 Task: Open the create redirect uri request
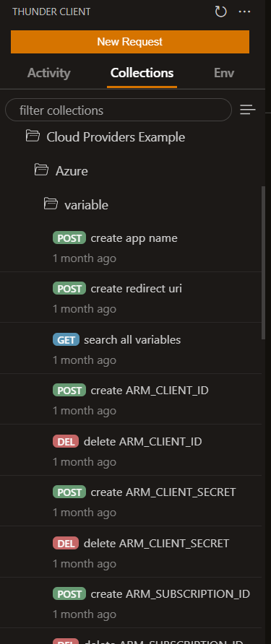tap(131, 297)
